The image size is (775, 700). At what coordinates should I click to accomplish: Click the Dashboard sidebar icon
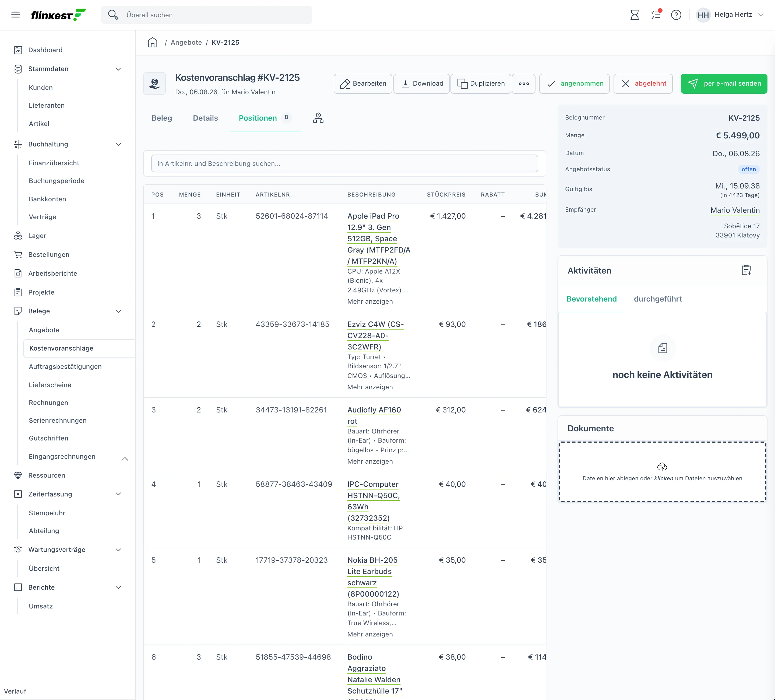pos(18,50)
